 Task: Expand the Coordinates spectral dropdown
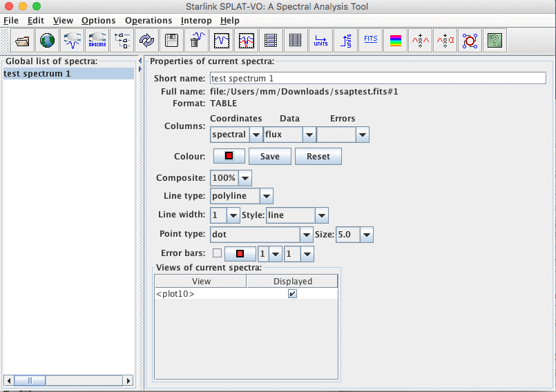click(256, 135)
